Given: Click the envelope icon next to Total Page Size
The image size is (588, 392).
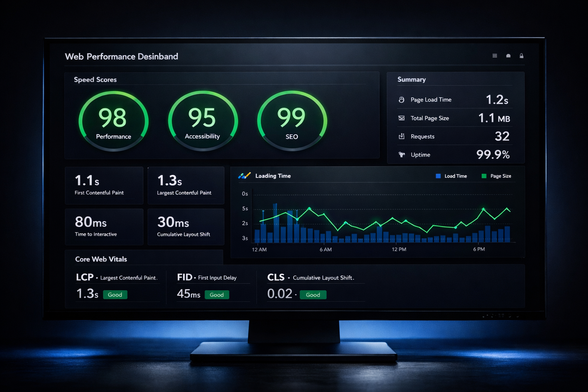Looking at the screenshot, I should tap(401, 118).
